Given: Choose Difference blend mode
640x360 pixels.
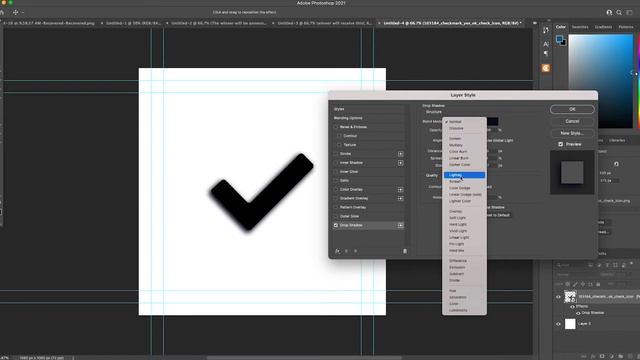Looking at the screenshot, I should (x=464, y=261).
